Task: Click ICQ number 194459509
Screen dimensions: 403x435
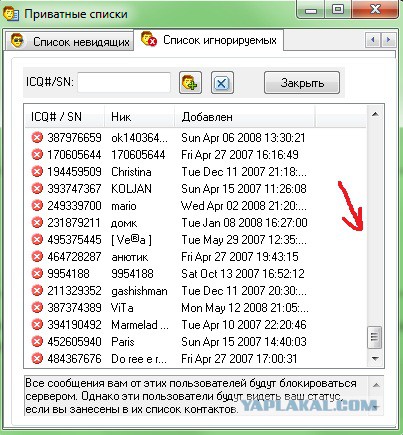Action: click(74, 172)
